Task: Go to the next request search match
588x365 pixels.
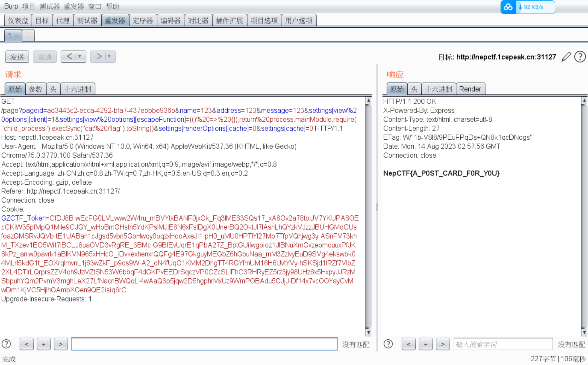Action: point(61,344)
